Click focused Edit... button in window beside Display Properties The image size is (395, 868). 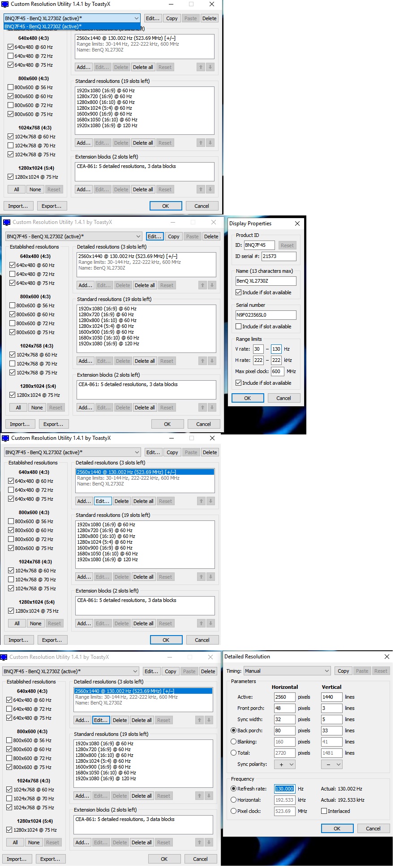coord(155,236)
